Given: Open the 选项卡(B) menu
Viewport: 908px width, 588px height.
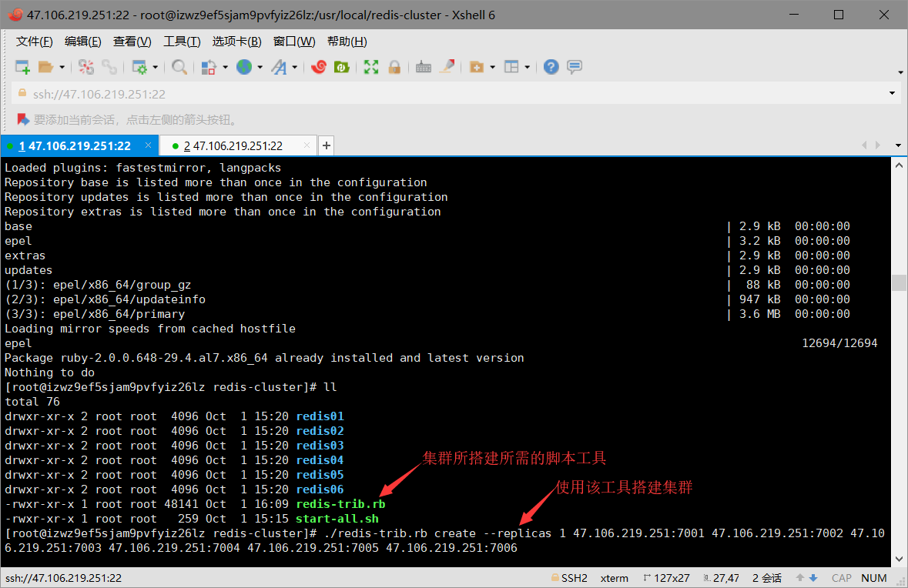Looking at the screenshot, I should point(237,42).
